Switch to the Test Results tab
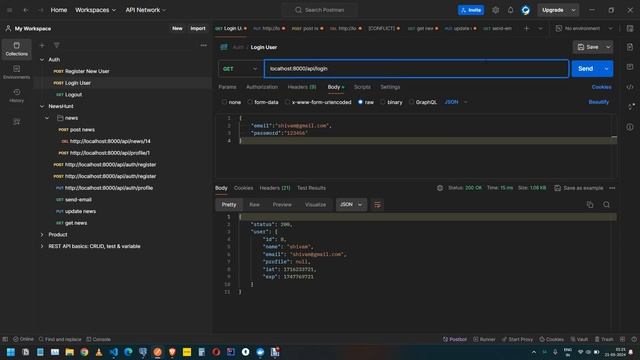Viewport: 640px width, 360px height. coord(311,188)
